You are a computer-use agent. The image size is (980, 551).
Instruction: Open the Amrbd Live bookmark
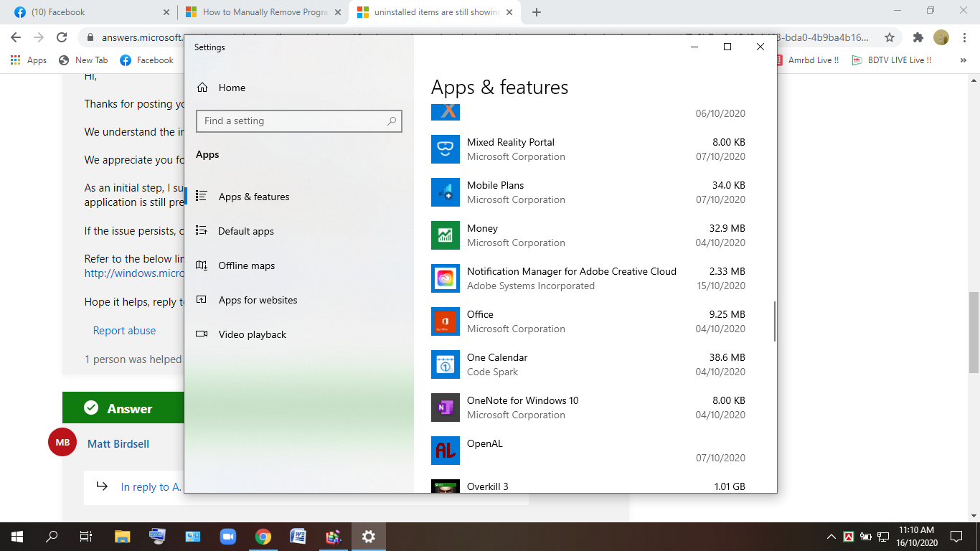click(806, 60)
